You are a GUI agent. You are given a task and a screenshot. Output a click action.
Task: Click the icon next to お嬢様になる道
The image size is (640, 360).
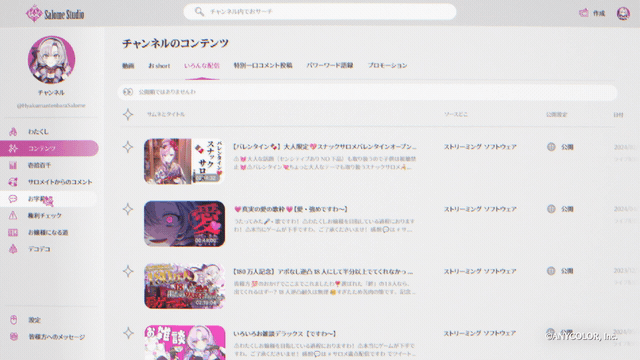pos(13,232)
